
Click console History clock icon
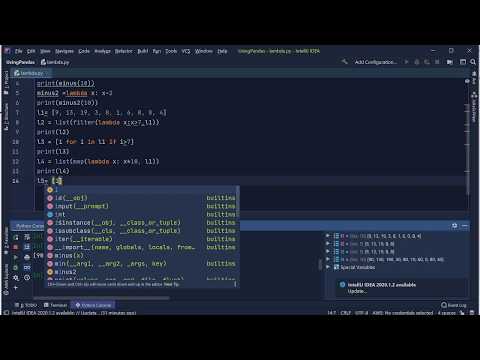pyautogui.click(x=27, y=277)
